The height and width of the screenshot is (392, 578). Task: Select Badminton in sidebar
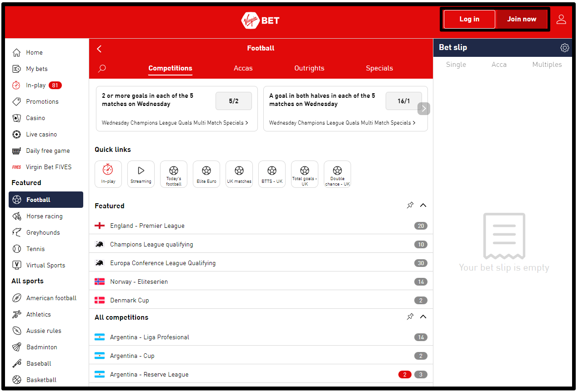click(x=46, y=347)
